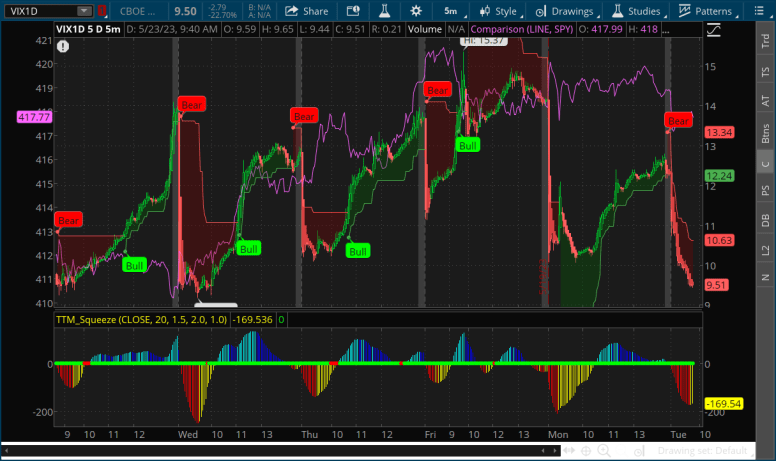Select the C side tab
Image resolution: width=776 pixels, height=461 pixels.
[x=766, y=164]
